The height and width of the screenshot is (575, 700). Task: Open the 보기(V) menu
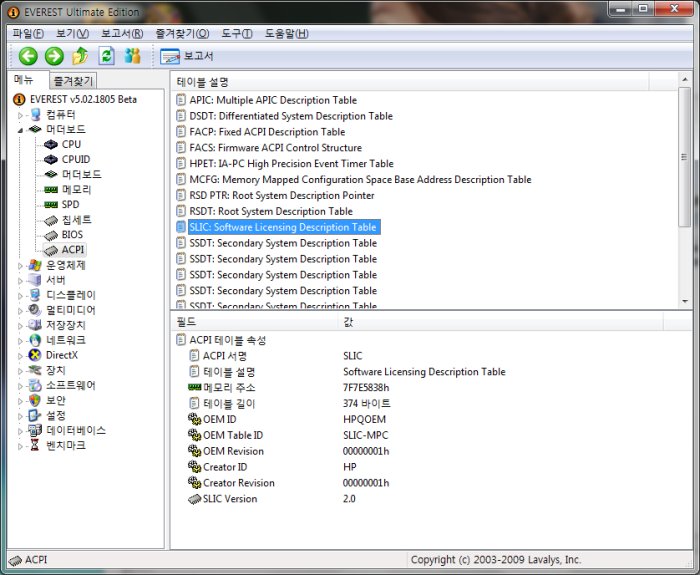(x=72, y=33)
